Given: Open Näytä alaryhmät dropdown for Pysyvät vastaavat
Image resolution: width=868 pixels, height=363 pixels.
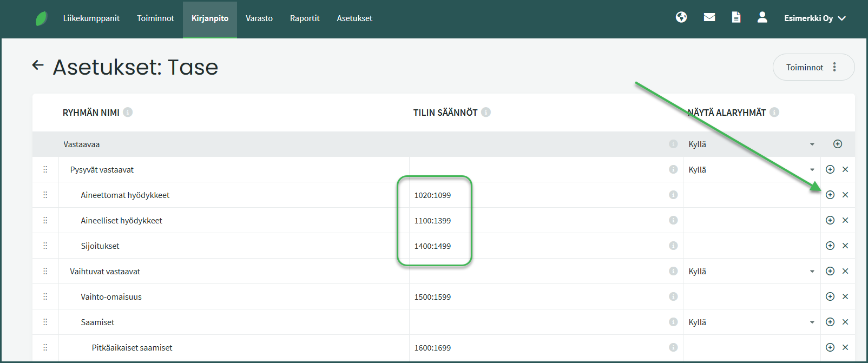Looking at the screenshot, I should [x=751, y=170].
